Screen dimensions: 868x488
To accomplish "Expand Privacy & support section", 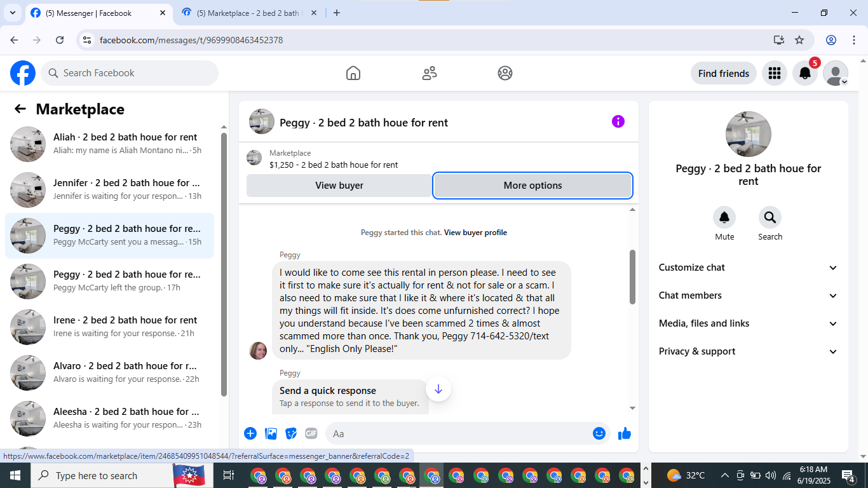I will pos(749,351).
